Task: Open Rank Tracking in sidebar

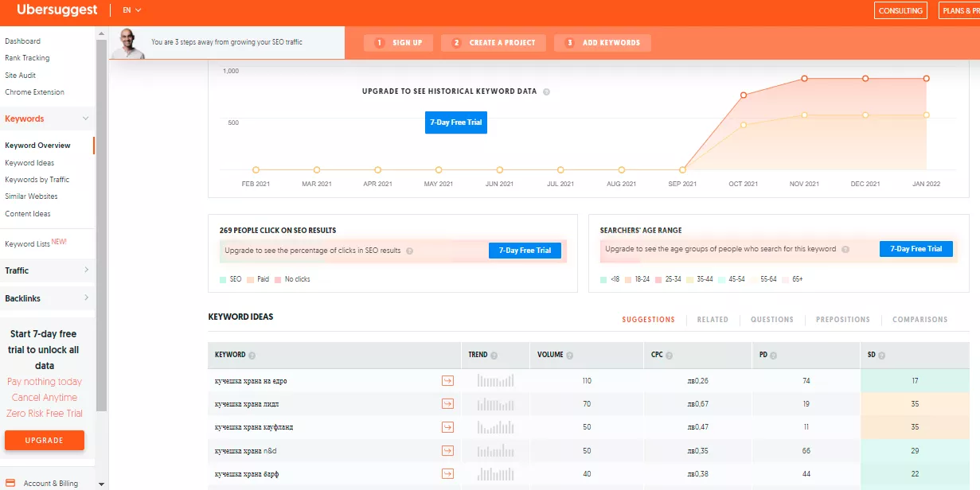Action: tap(27, 58)
